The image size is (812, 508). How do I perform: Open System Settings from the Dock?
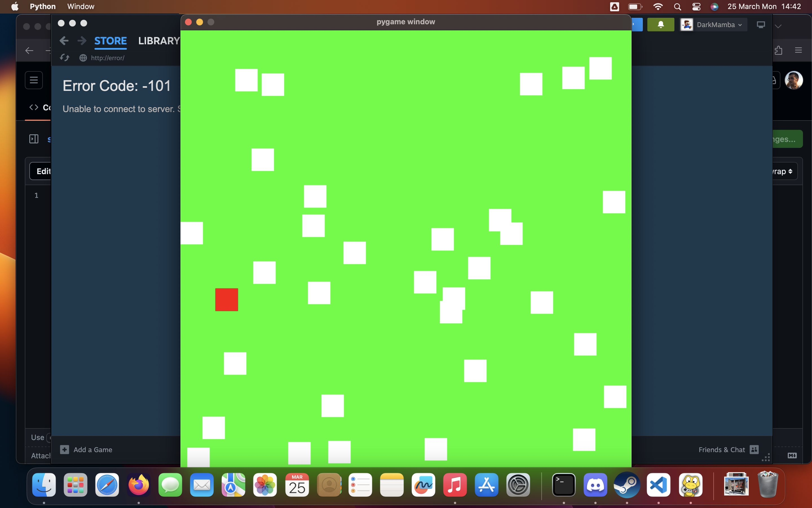518,485
